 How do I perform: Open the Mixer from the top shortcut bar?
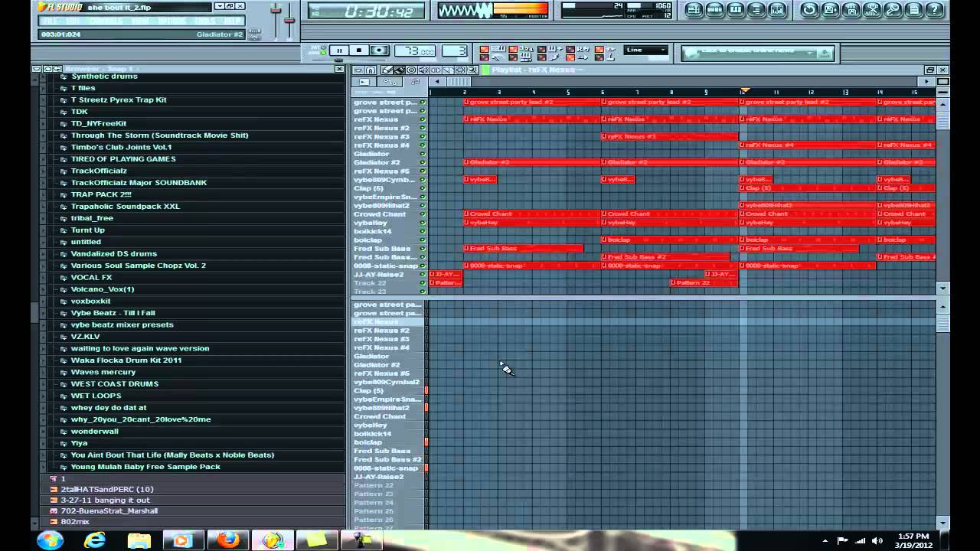click(776, 10)
